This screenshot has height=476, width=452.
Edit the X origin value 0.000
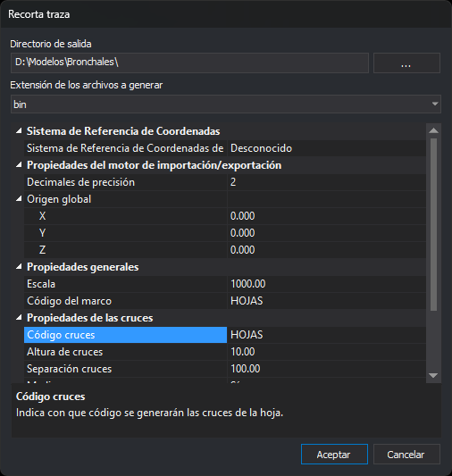click(x=326, y=216)
